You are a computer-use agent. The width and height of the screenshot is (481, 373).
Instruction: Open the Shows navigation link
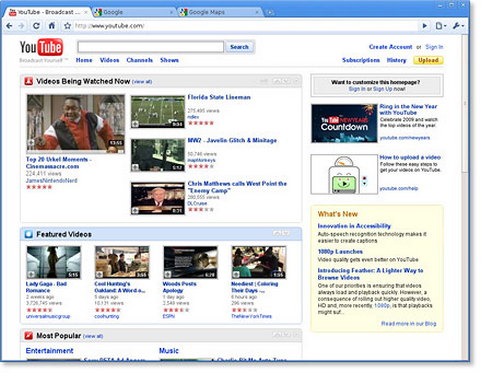[169, 60]
